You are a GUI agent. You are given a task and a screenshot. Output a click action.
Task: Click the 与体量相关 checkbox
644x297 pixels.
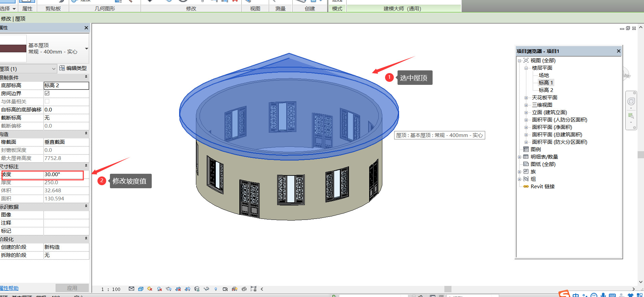click(x=47, y=101)
